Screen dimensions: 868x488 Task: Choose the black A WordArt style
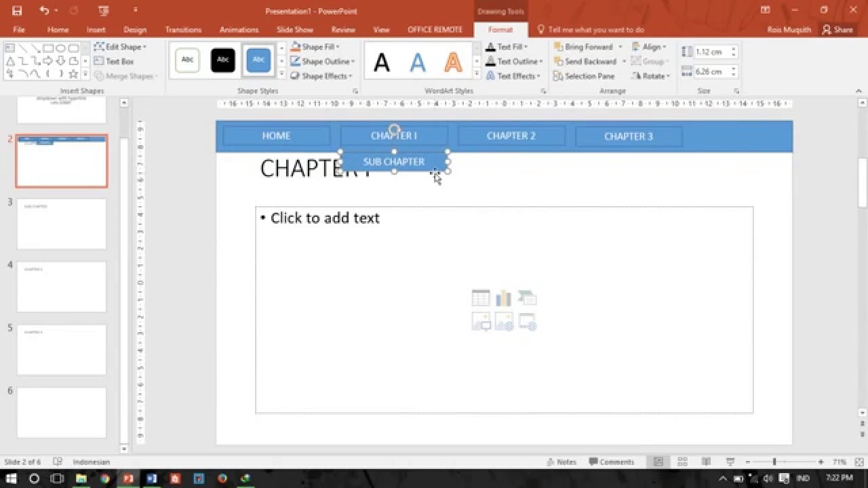(x=382, y=62)
